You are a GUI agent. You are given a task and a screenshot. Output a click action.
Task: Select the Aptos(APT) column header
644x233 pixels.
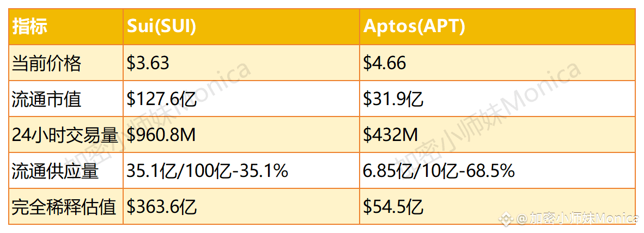coord(498,27)
